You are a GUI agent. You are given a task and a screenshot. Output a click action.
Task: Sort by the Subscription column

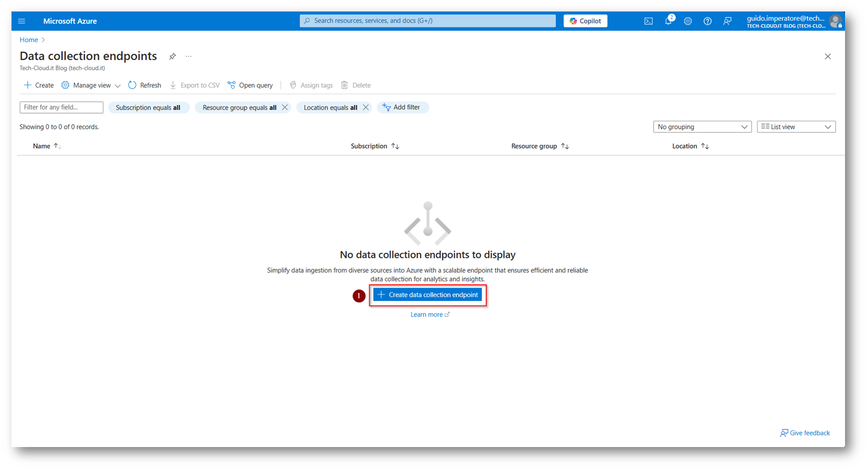point(375,146)
